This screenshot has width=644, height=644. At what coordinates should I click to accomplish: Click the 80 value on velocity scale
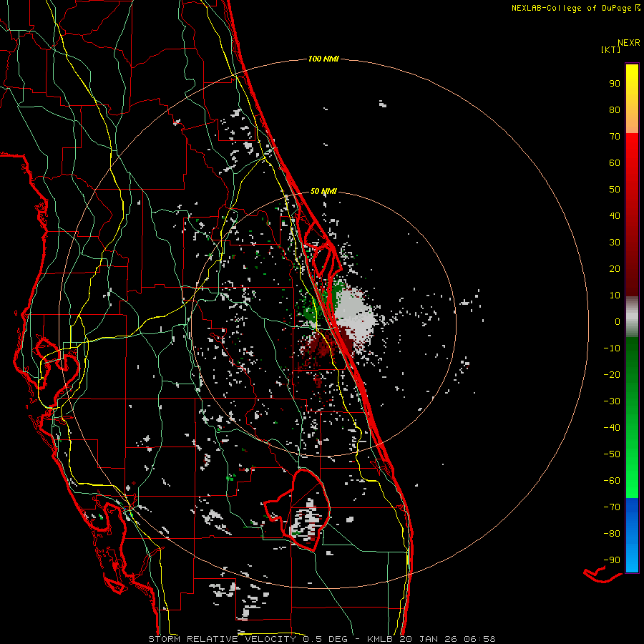(615, 110)
